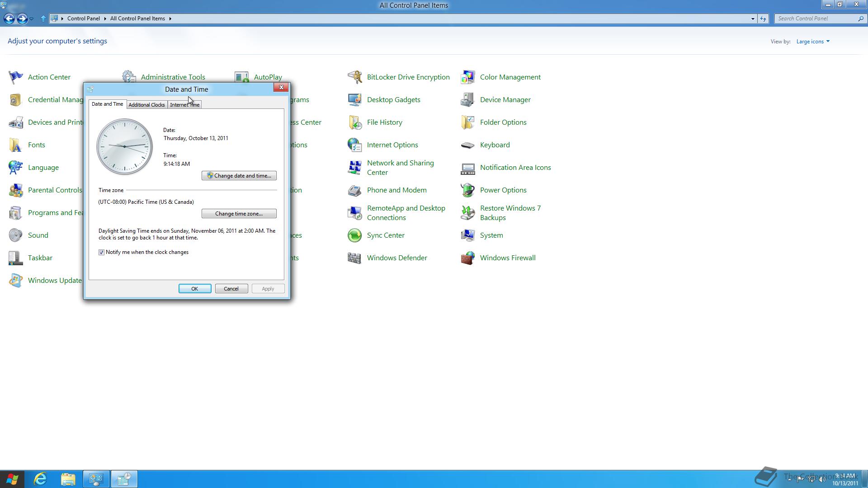Click the Change time zone button
The width and height of the screenshot is (868, 488).
239,214
